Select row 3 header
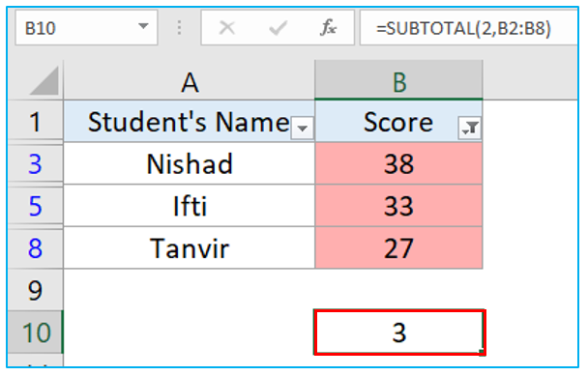The height and width of the screenshot is (376, 588). pos(35,163)
